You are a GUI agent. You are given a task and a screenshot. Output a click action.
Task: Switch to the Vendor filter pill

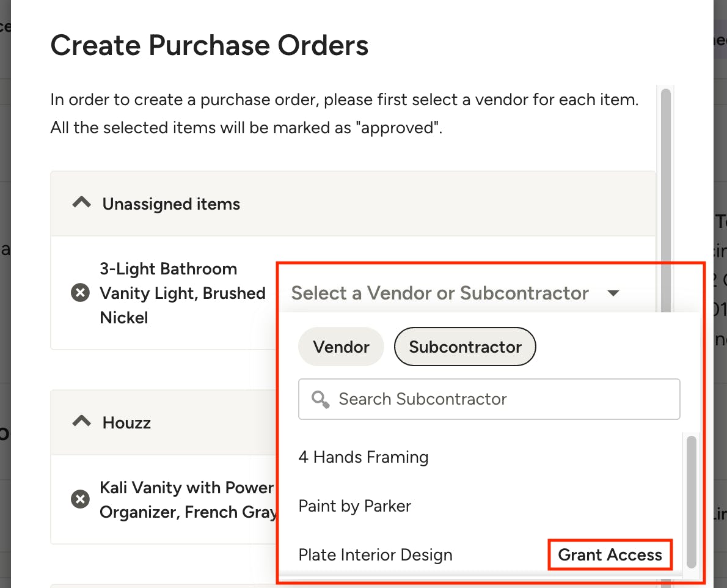pyautogui.click(x=341, y=347)
